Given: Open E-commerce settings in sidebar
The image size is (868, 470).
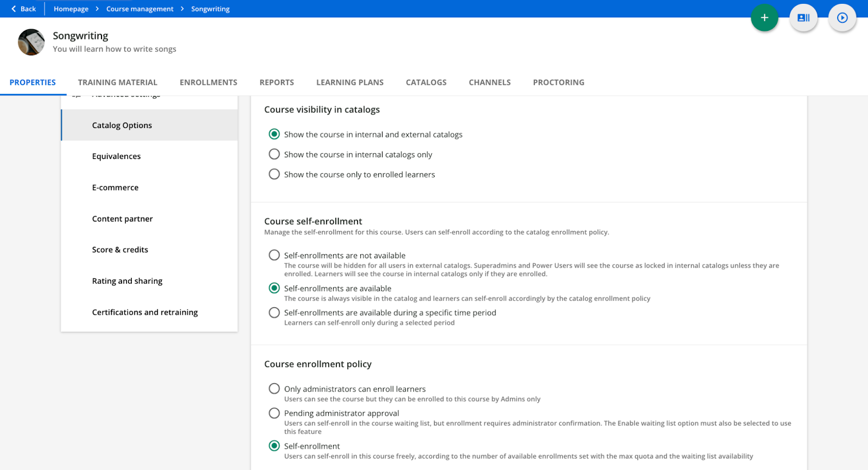Looking at the screenshot, I should tap(115, 188).
